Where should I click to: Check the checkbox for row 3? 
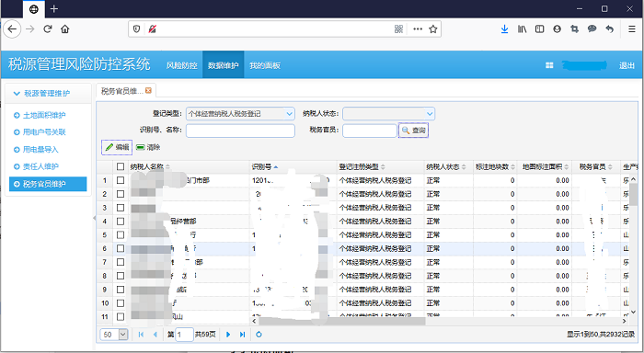(121, 208)
